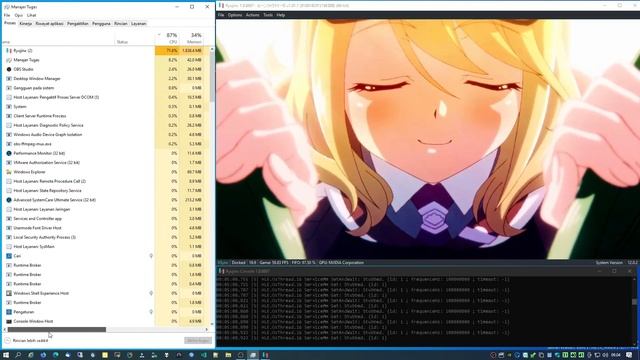The height and width of the screenshot is (360, 640).
Task: Switch to Ryujinx via its taskbar icon
Action: pyautogui.click(x=265, y=355)
